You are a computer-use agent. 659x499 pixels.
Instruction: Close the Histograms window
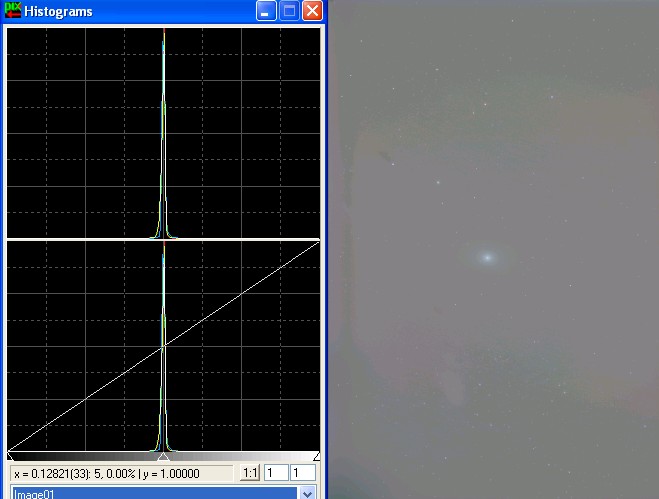pyautogui.click(x=312, y=11)
